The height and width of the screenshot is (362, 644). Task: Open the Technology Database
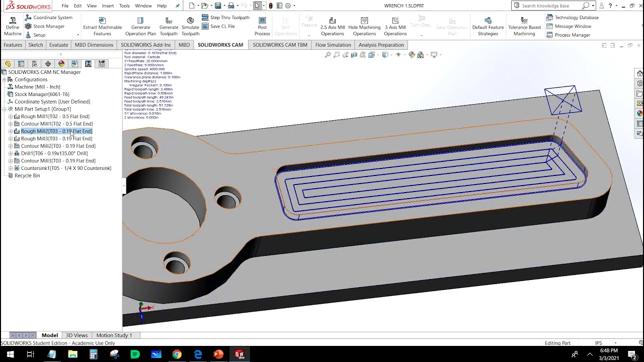[572, 18]
